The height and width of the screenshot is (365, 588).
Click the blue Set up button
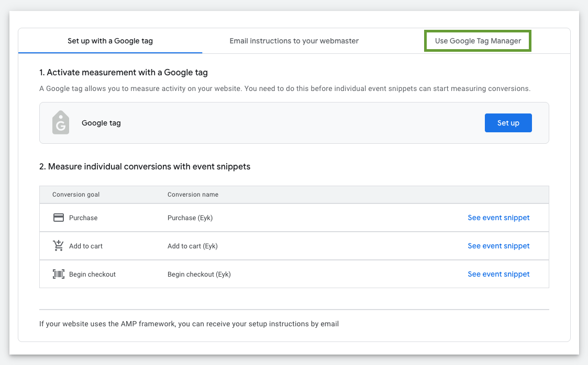pyautogui.click(x=508, y=123)
